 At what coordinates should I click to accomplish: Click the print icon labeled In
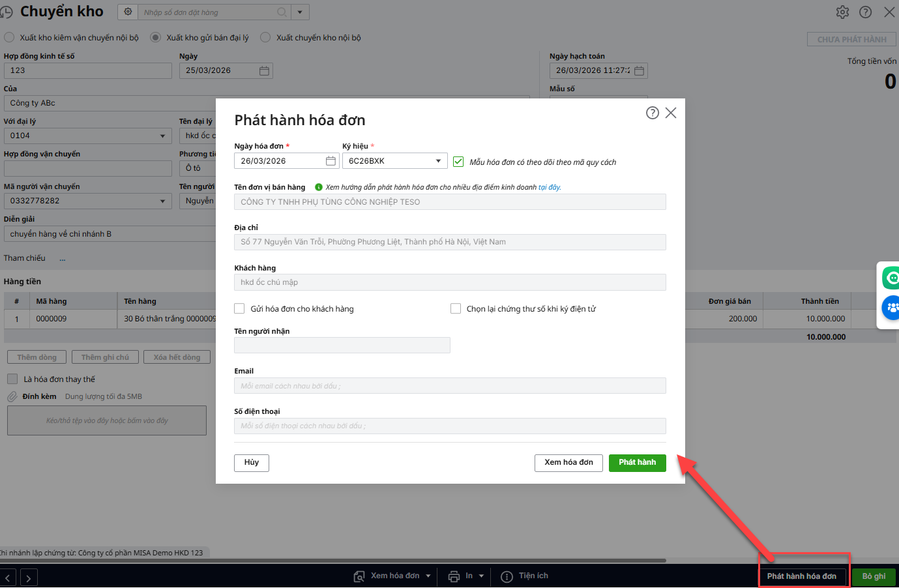tap(454, 576)
